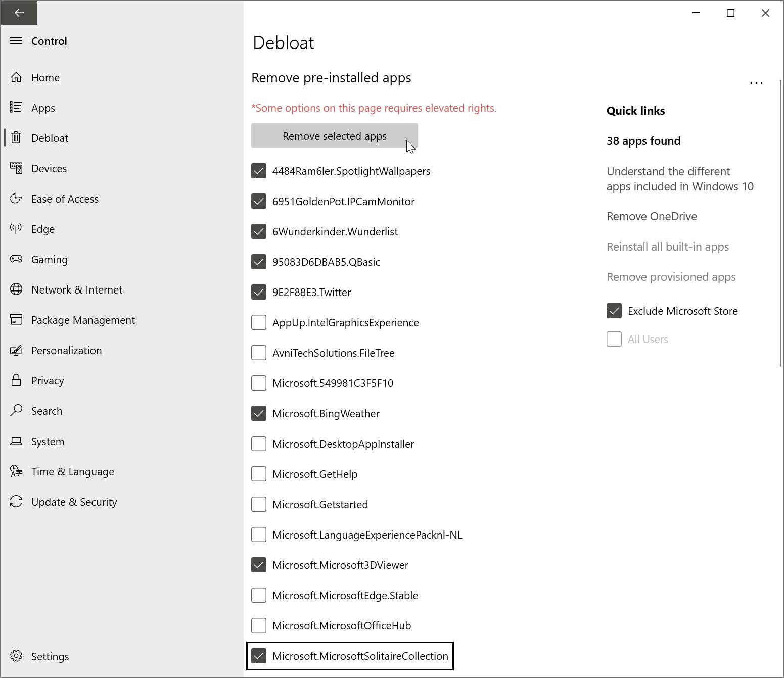Click the Settings gear icon
The width and height of the screenshot is (784, 678).
[x=16, y=656]
